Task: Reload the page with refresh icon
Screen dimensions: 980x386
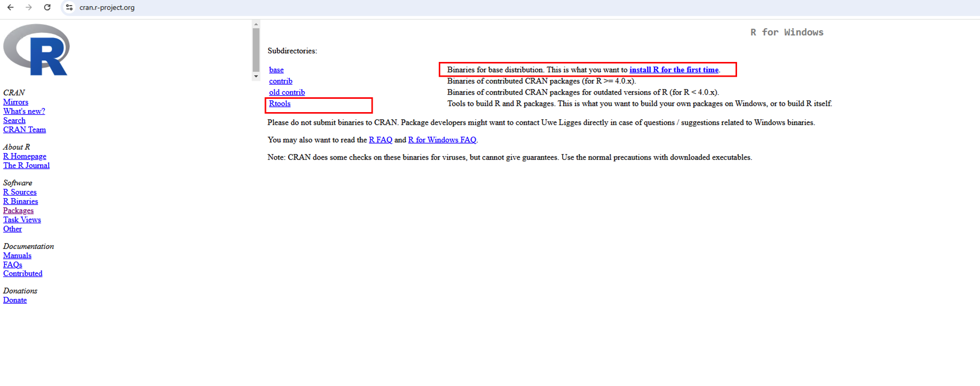Action: [x=47, y=8]
